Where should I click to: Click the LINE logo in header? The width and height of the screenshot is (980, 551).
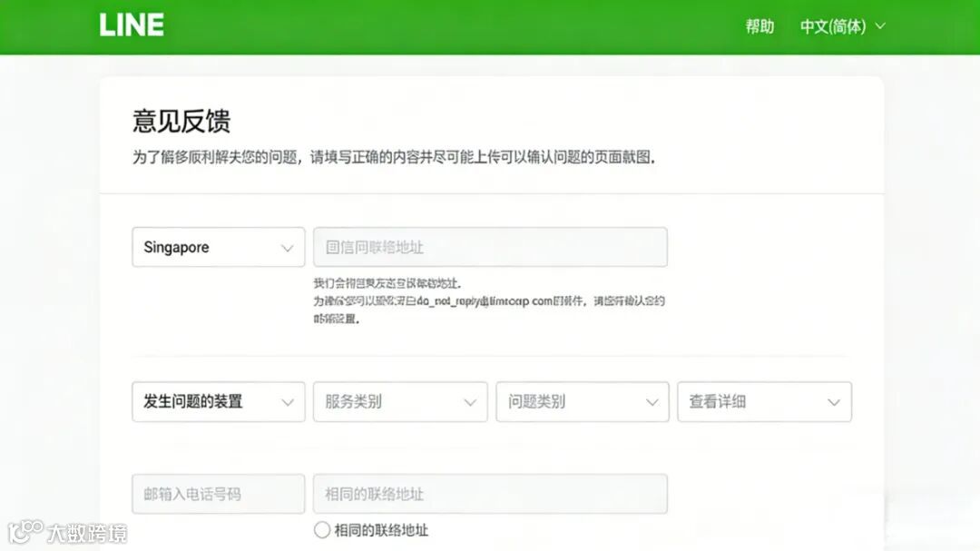coord(132,25)
